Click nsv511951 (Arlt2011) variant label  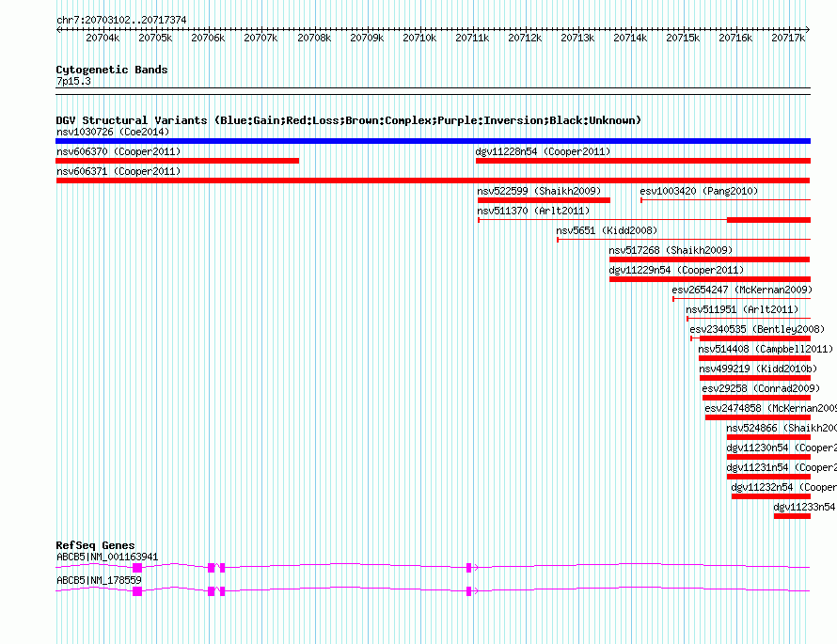click(742, 309)
